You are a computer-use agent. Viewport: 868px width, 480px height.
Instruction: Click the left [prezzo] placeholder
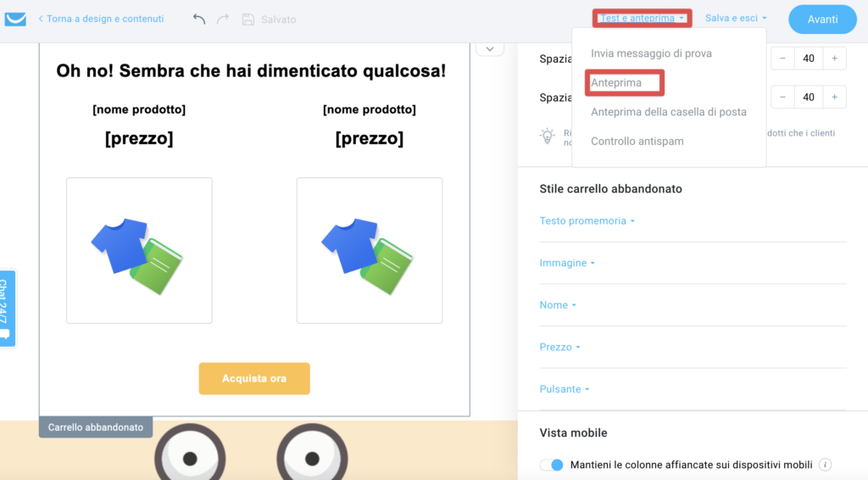pos(139,138)
